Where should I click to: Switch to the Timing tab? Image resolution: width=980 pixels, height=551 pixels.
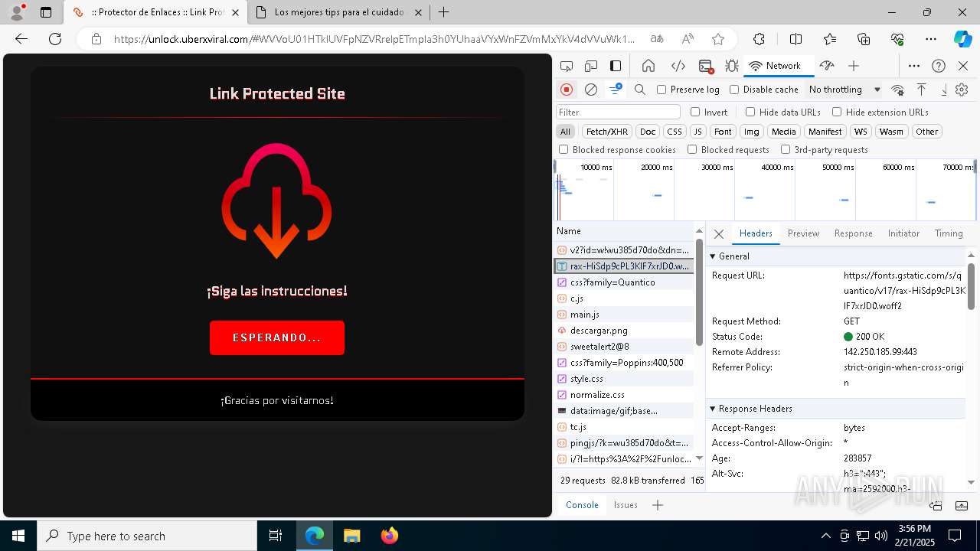[949, 233]
